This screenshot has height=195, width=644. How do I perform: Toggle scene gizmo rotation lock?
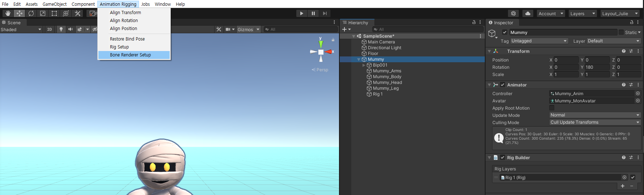coord(333,39)
